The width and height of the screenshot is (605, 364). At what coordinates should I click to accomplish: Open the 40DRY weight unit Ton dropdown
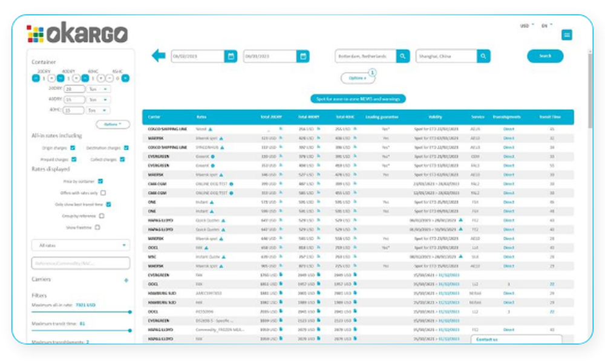point(98,100)
